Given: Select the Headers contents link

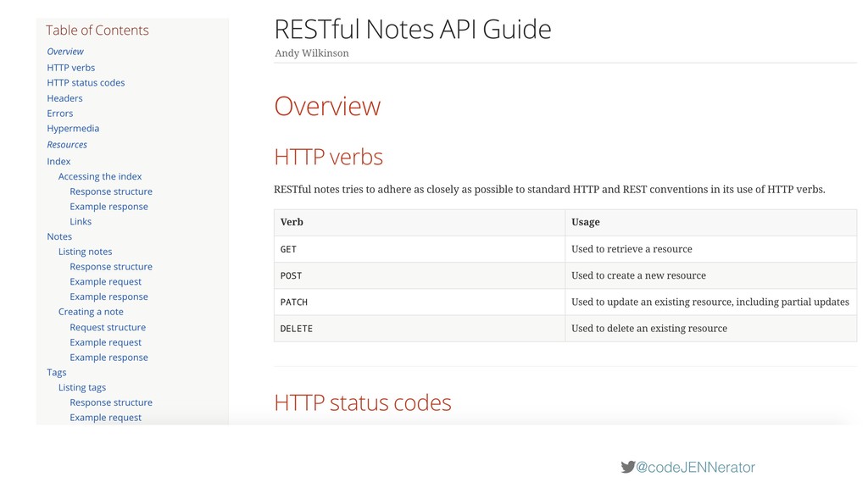Looking at the screenshot, I should 64,98.
